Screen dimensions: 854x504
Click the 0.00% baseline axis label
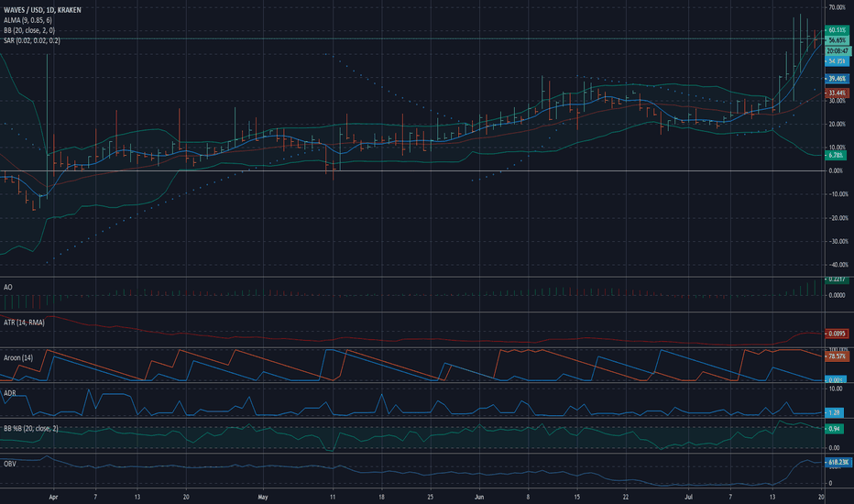[x=836, y=171]
